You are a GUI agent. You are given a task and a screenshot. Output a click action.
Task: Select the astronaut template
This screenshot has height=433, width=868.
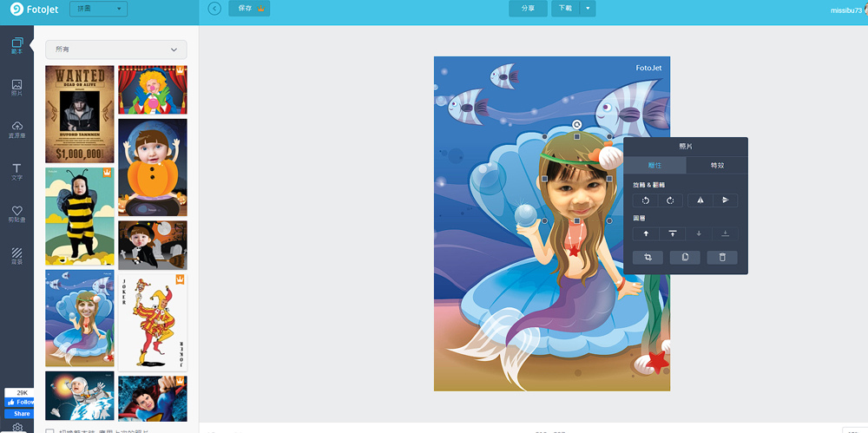(80, 397)
